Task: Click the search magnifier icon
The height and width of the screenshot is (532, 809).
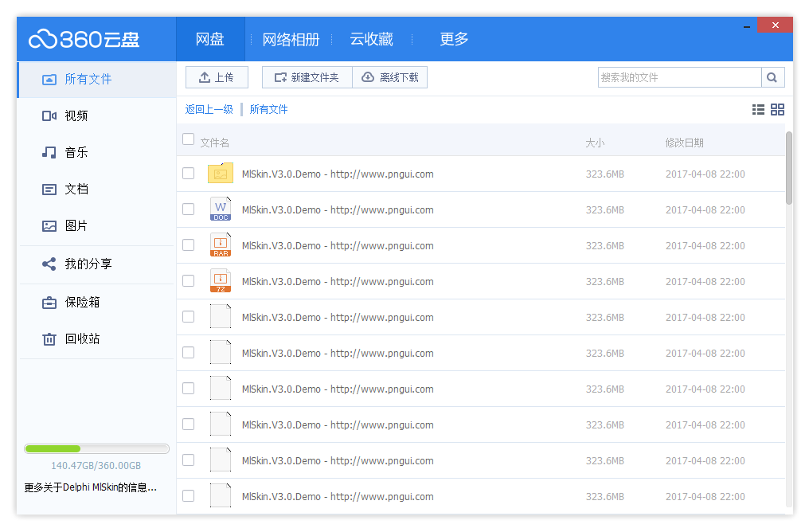Action: (x=772, y=77)
